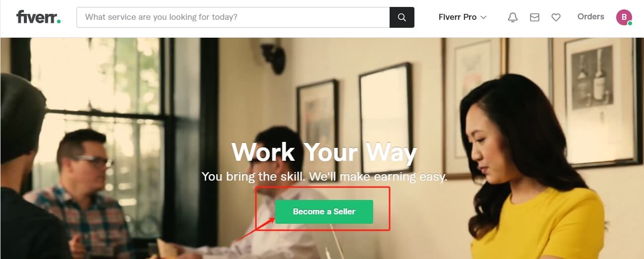
Task: Open the messages envelope icon
Action: [x=535, y=17]
